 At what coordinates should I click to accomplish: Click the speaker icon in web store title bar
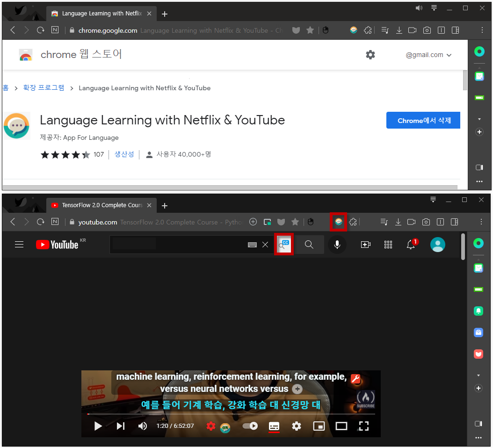pyautogui.click(x=419, y=8)
